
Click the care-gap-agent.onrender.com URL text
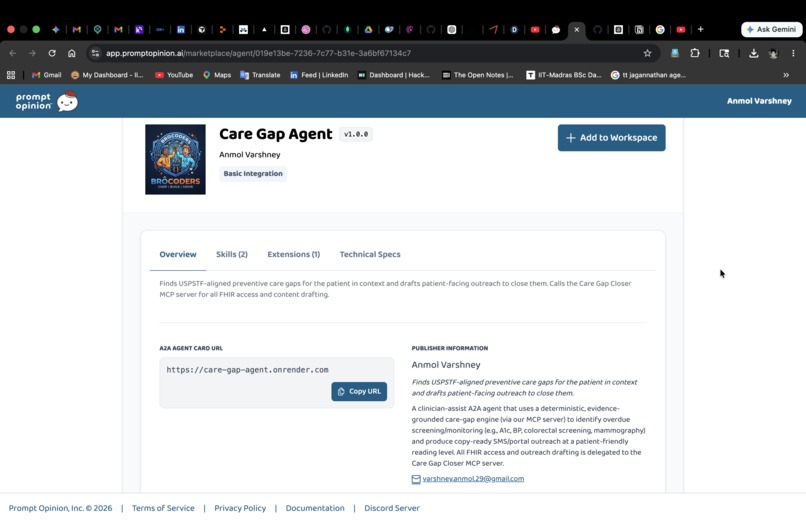click(x=247, y=370)
